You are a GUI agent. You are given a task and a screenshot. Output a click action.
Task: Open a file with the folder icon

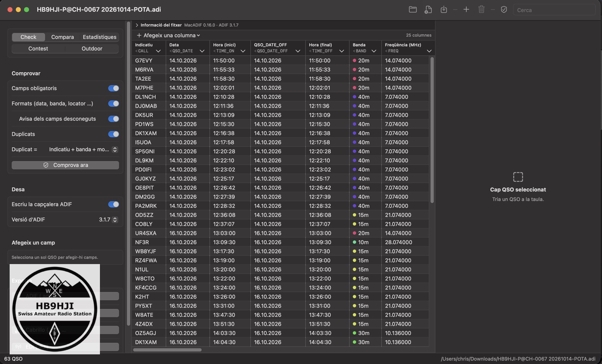413,10
